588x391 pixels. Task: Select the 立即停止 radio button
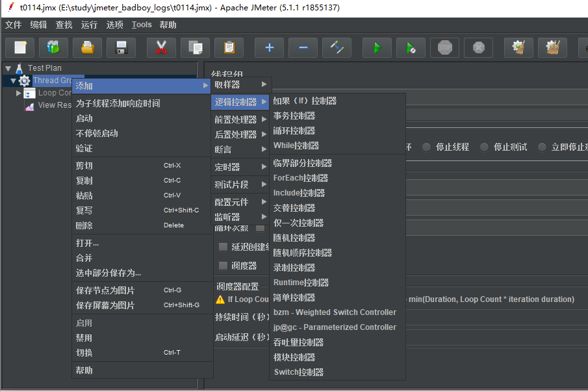[x=542, y=147]
